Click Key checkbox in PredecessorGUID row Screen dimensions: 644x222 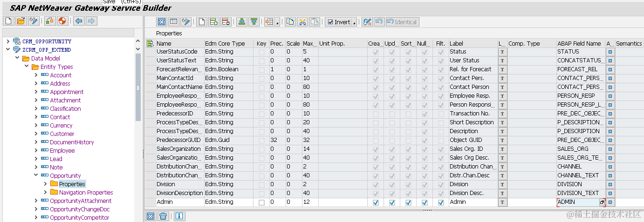pyautogui.click(x=261, y=140)
